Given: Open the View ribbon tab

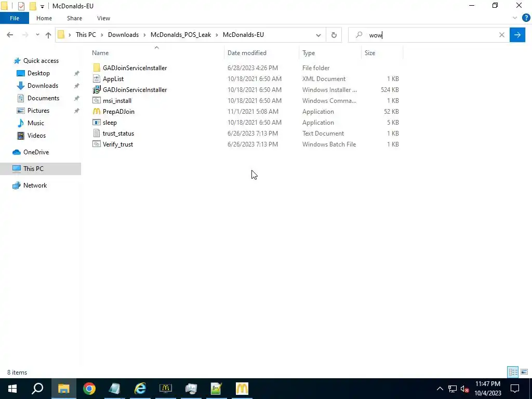Looking at the screenshot, I should coord(103,18).
